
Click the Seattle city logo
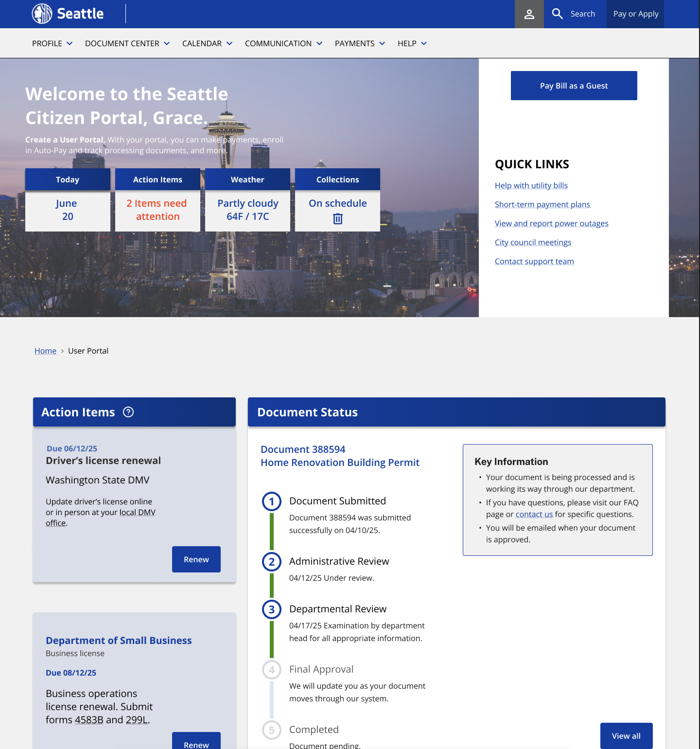click(42, 14)
